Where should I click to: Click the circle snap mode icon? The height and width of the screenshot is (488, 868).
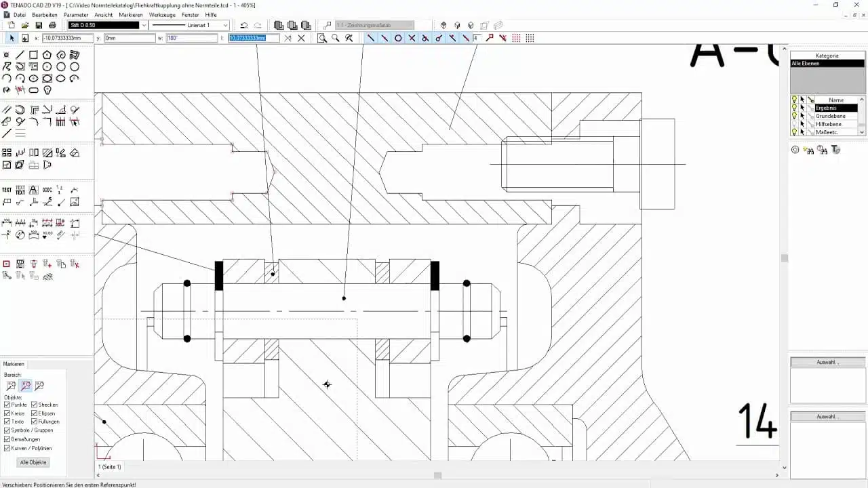coord(398,38)
